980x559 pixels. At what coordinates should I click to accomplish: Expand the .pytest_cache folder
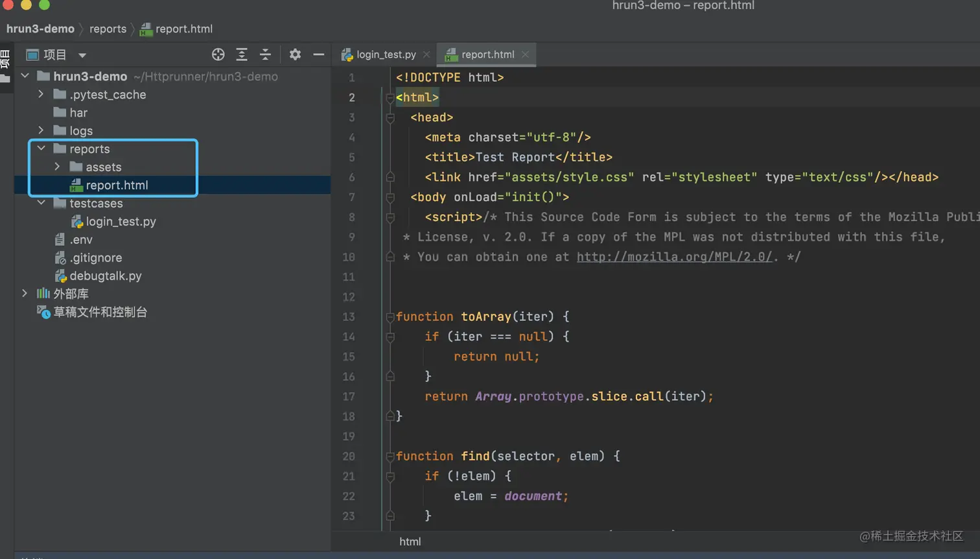click(x=41, y=95)
